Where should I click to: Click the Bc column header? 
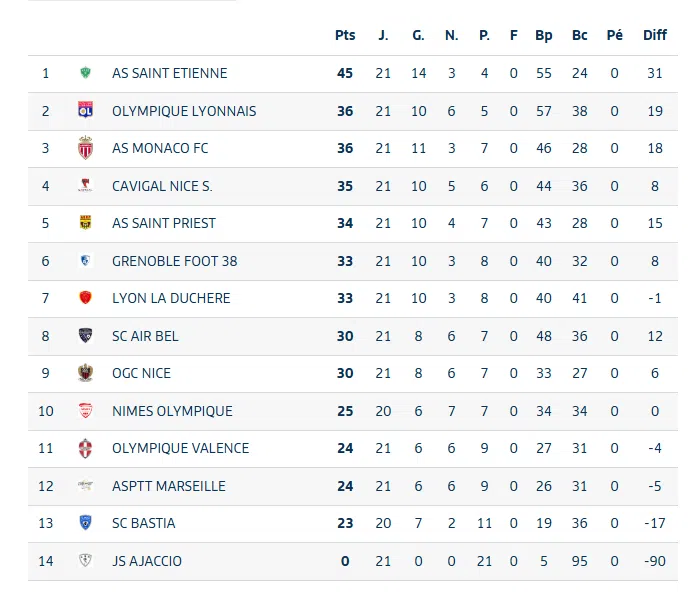[x=580, y=35]
